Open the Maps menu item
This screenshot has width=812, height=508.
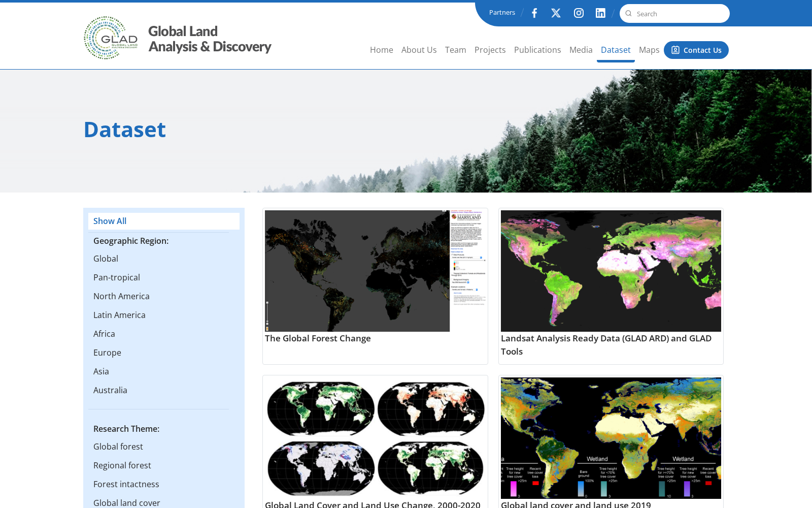649,50
